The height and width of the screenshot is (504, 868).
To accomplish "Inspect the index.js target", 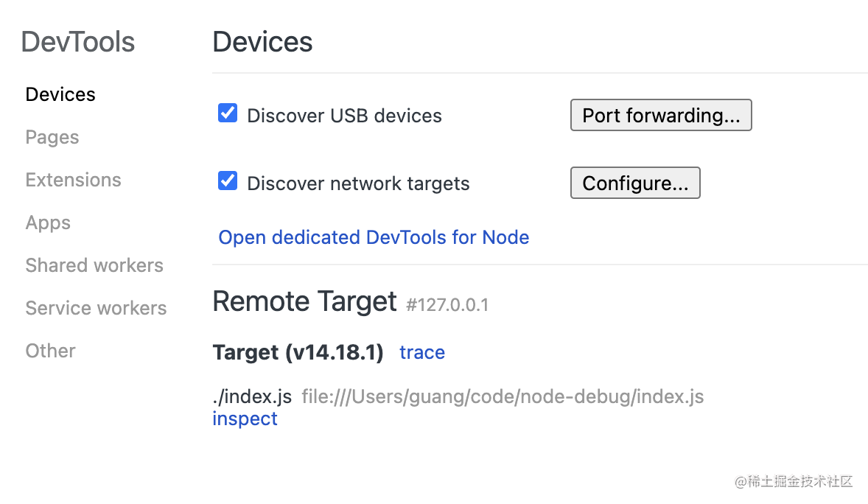I will coord(245,419).
